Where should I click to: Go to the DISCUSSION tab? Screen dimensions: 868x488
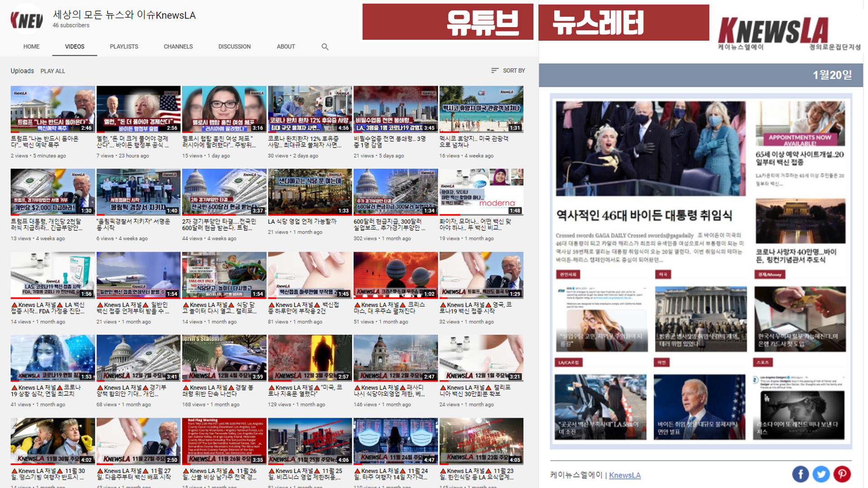pos(234,47)
